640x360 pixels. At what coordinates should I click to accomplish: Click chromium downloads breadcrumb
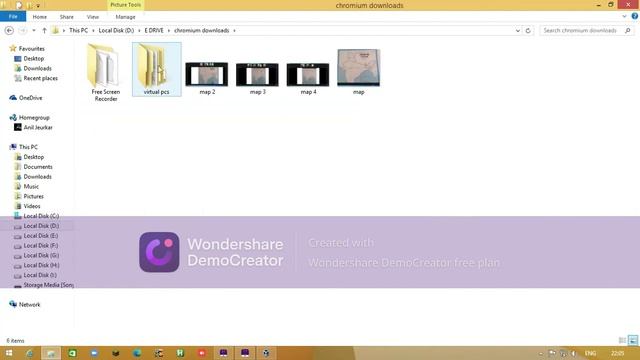coord(202,31)
